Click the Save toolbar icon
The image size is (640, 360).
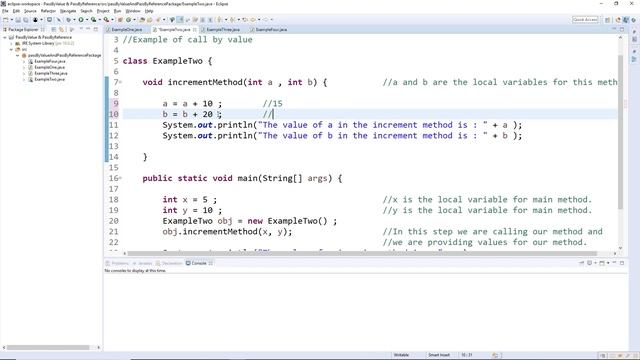pyautogui.click(x=18, y=20)
